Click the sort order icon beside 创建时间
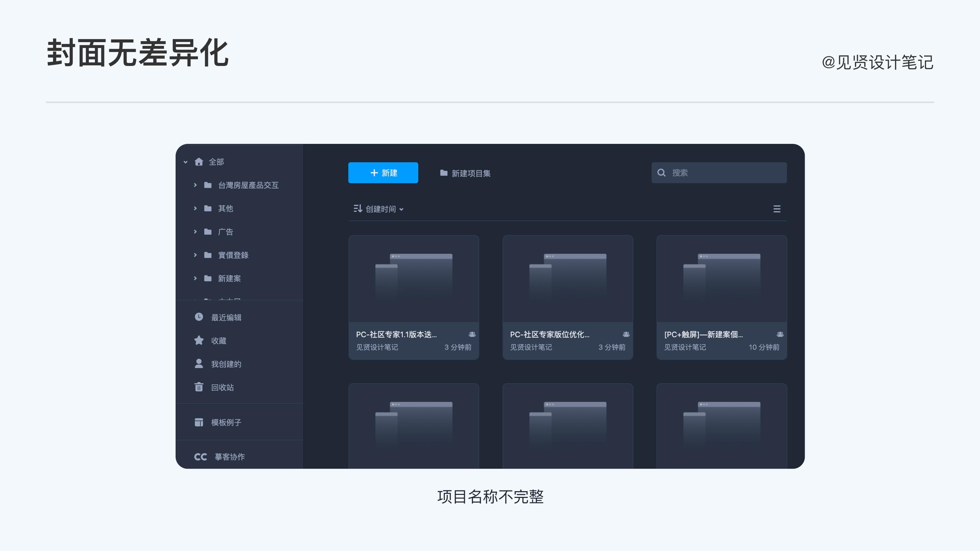The height and width of the screenshot is (551, 980). (358, 209)
